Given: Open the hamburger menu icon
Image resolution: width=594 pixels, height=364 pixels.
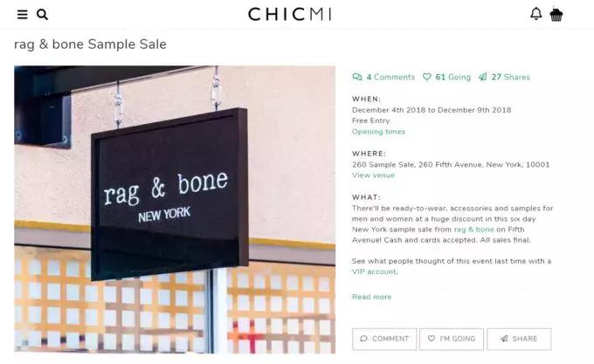Looking at the screenshot, I should coord(23,14).
